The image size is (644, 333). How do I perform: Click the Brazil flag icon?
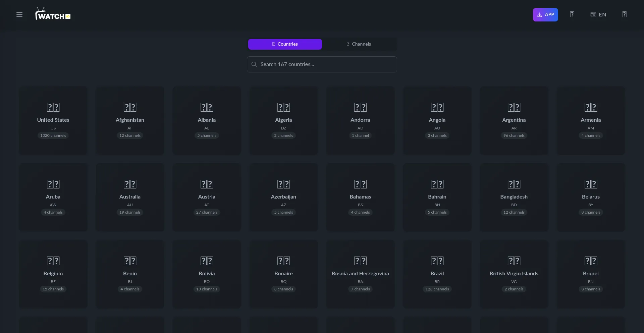click(x=437, y=261)
